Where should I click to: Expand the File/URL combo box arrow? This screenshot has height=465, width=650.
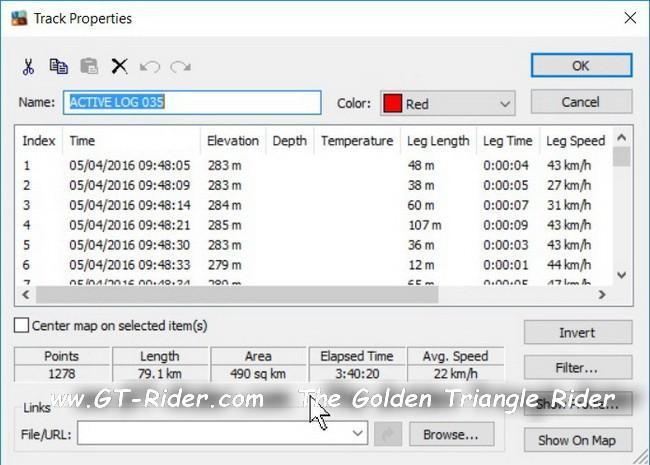click(x=357, y=434)
